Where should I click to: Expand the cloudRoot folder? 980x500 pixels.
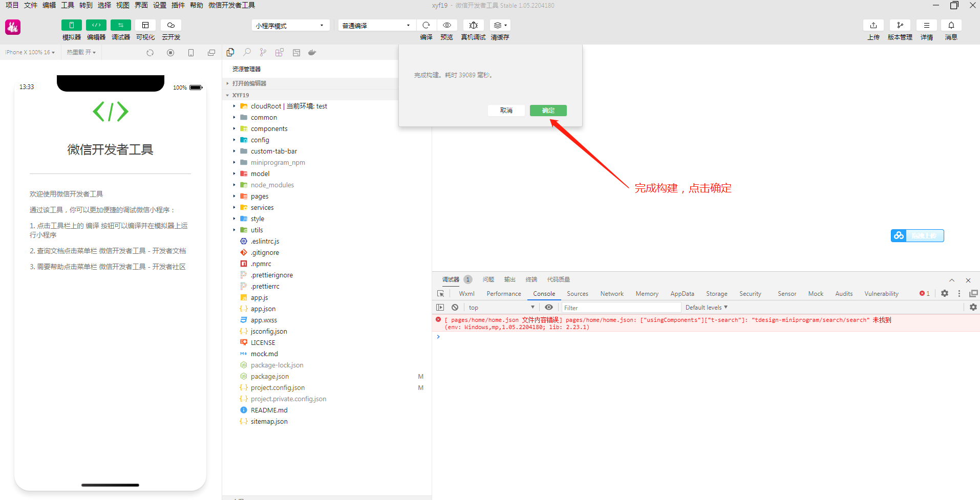pos(288,106)
